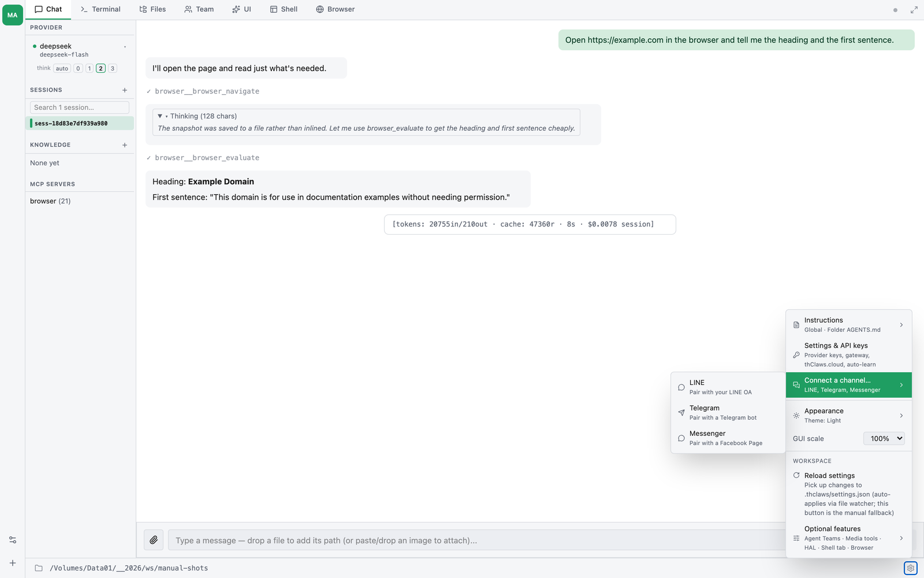The height and width of the screenshot is (578, 924).
Task: Click the Search session input field
Action: click(80, 108)
